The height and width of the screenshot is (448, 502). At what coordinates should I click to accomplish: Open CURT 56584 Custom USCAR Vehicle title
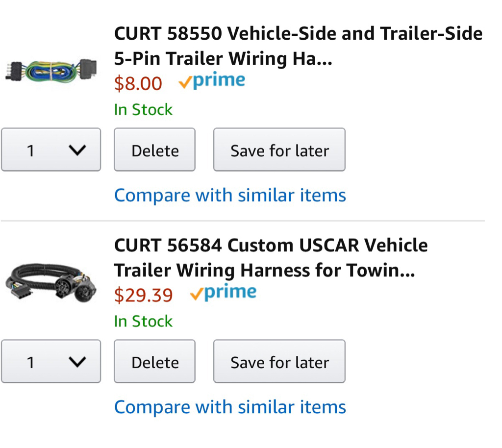(x=271, y=258)
